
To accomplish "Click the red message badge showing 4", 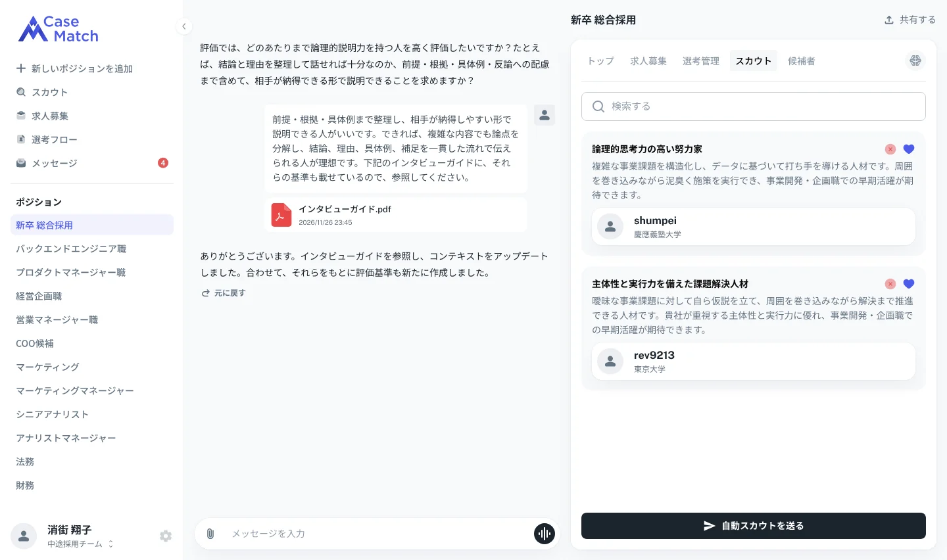I will coord(163,163).
